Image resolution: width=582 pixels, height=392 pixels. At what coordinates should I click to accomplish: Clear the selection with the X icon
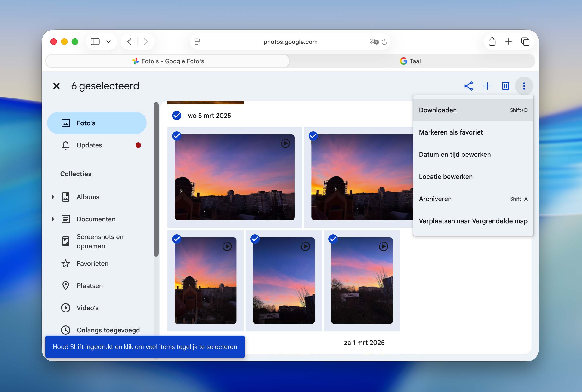[56, 86]
